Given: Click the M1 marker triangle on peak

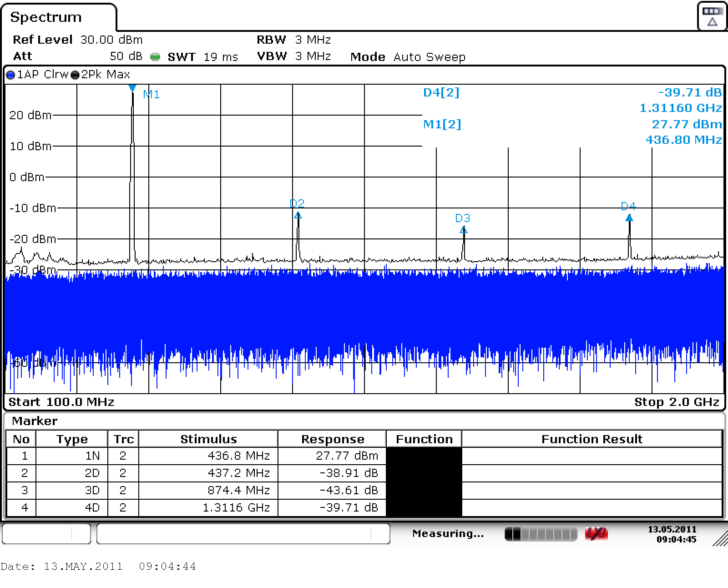Looking at the screenshot, I should point(132,88).
